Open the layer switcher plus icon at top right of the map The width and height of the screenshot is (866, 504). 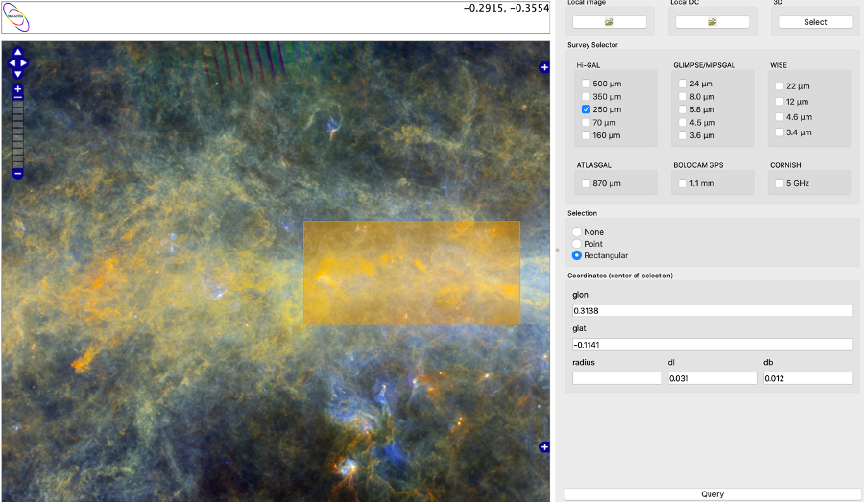tap(544, 67)
